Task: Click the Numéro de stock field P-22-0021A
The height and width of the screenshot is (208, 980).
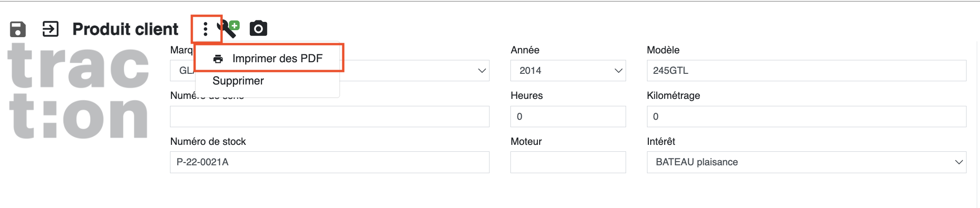Action: tap(330, 162)
